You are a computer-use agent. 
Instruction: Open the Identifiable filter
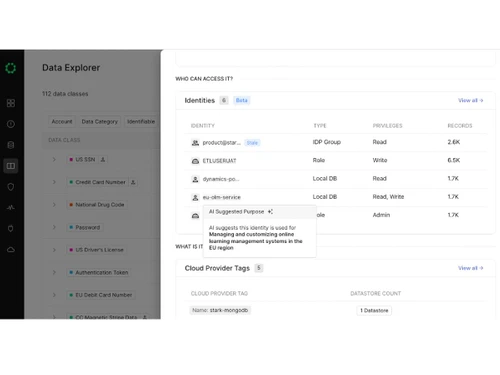[x=141, y=121]
